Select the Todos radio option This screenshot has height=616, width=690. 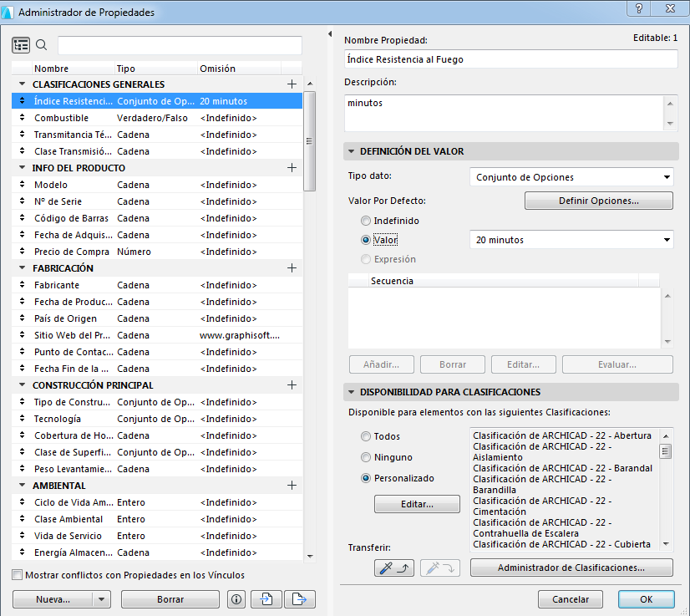click(366, 436)
